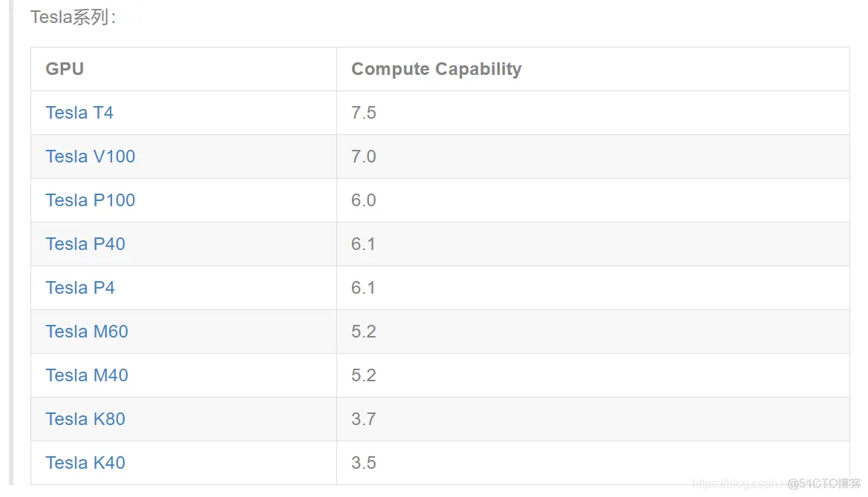Viewport: 868px width, 497px height.
Task: Click the 7.0 compute capability cell
Action: (364, 157)
